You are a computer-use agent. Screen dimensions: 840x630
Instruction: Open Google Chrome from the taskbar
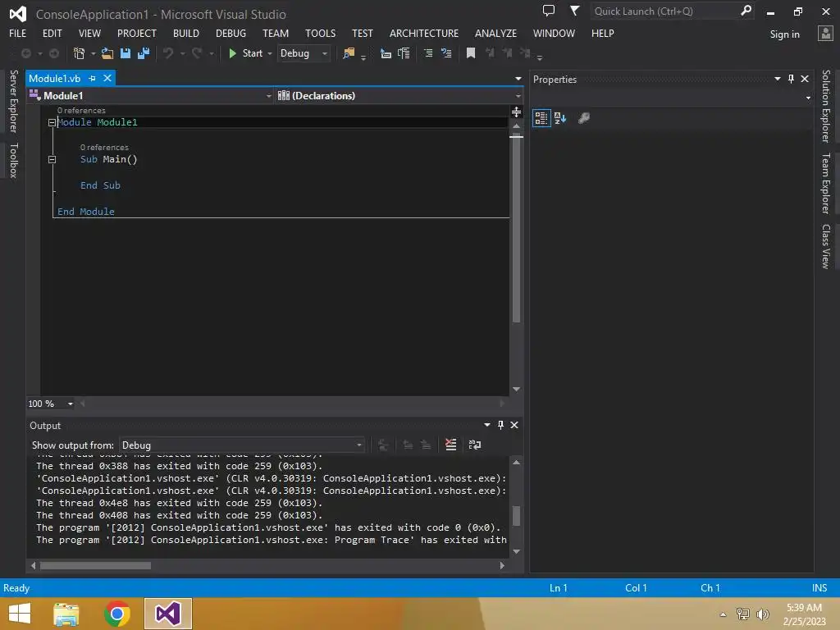[x=116, y=614]
